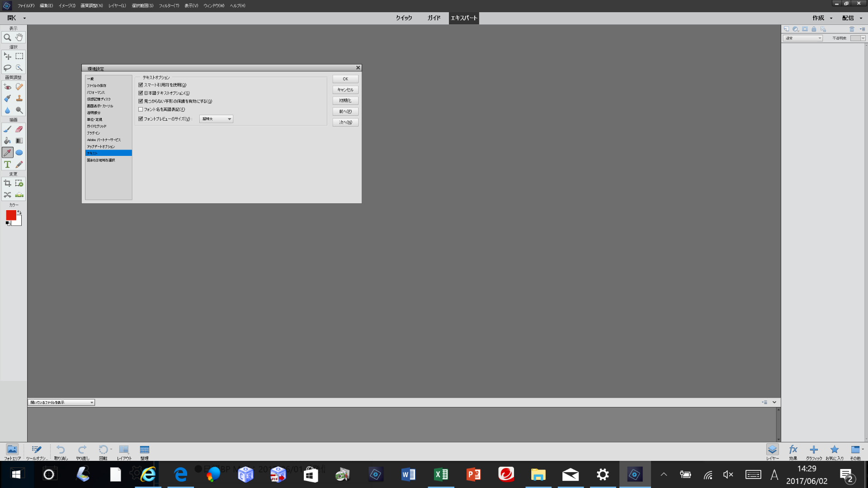The height and width of the screenshot is (488, 868).
Task: Select the Red Eye Removal tool
Action: coord(7,87)
